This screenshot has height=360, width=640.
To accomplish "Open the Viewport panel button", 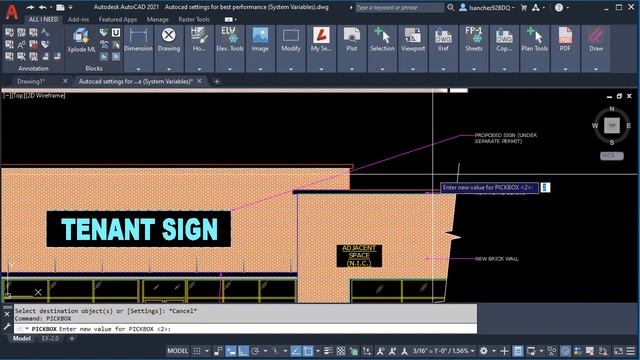I will click(x=413, y=41).
